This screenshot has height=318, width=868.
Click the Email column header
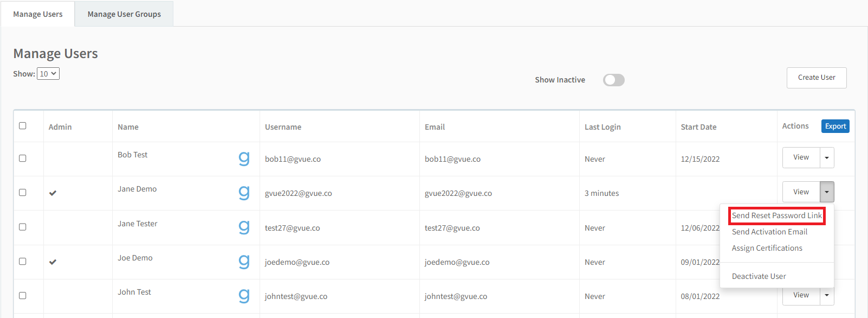[x=435, y=127]
